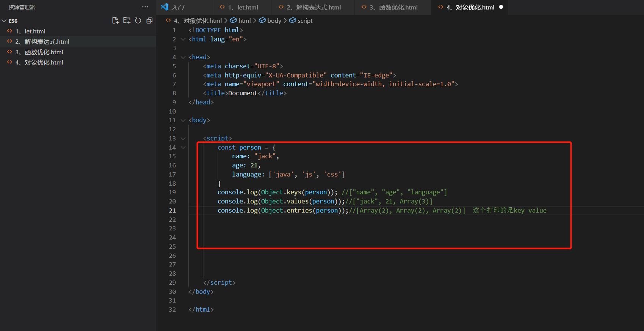Open 2、解构表达式.html in the file explorer

(x=78, y=41)
